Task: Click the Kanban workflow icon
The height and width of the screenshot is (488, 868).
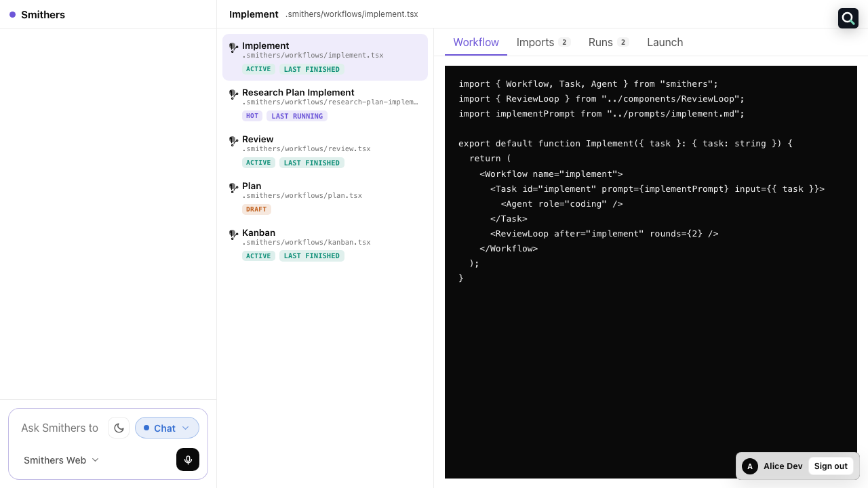Action: point(233,235)
